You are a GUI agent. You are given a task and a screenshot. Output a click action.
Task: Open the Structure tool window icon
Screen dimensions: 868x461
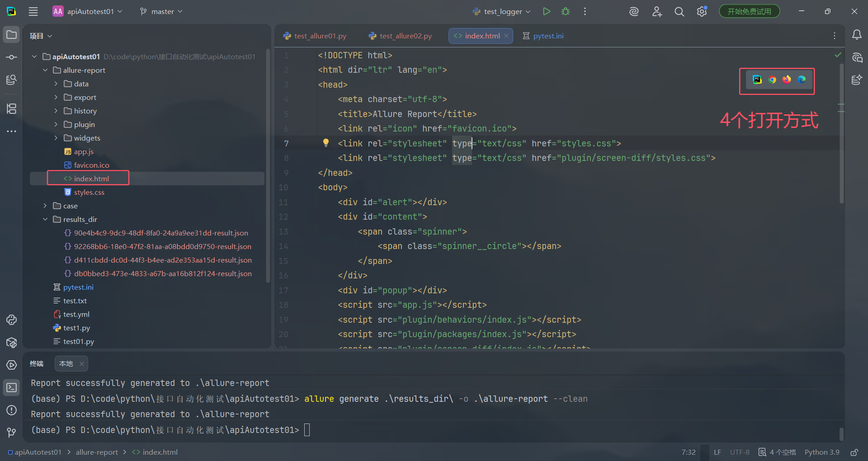click(12, 108)
